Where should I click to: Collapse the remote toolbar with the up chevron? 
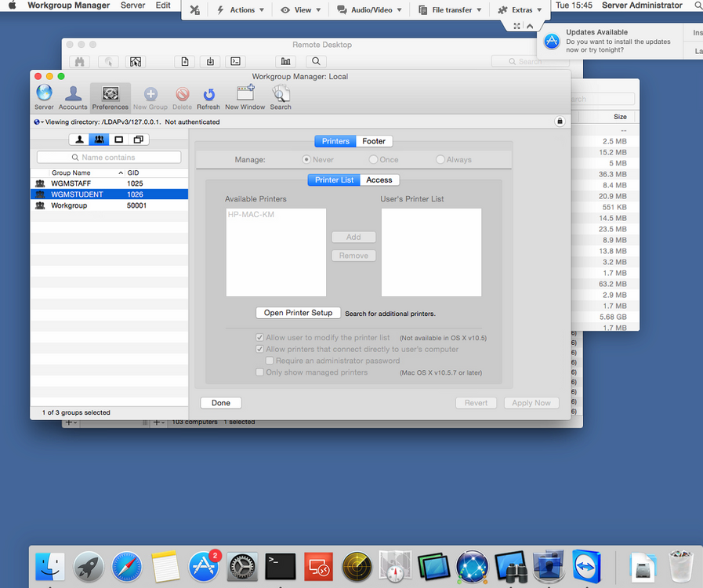tap(530, 26)
